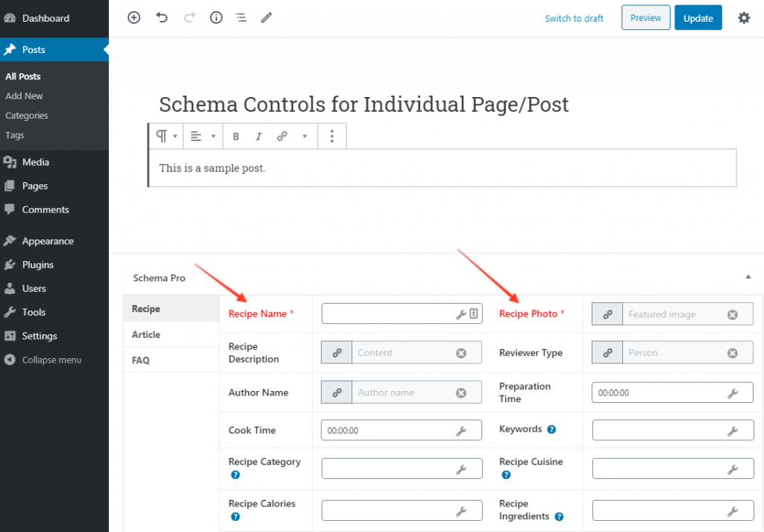Open the block list view outline
The height and width of the screenshot is (532, 764).
[241, 17]
